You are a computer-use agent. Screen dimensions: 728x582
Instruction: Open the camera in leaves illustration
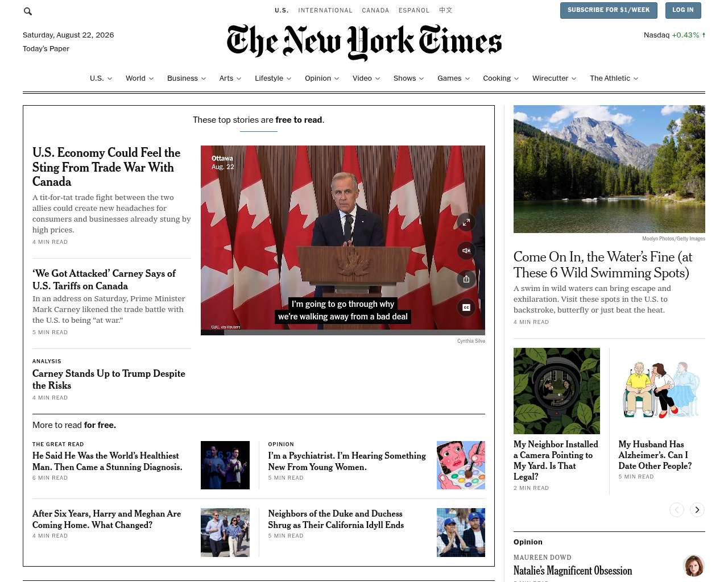(557, 391)
